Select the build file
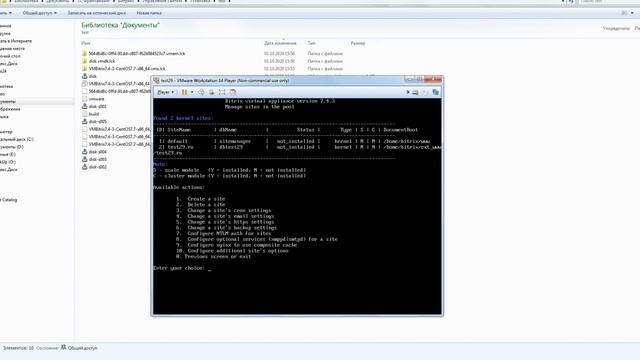Viewport: 640px width, 360px height. pos(91,114)
